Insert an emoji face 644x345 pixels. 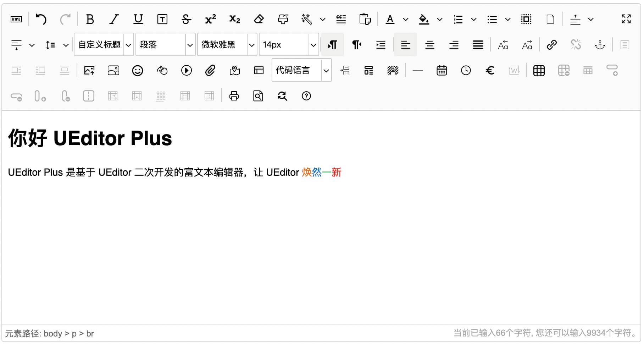(138, 70)
